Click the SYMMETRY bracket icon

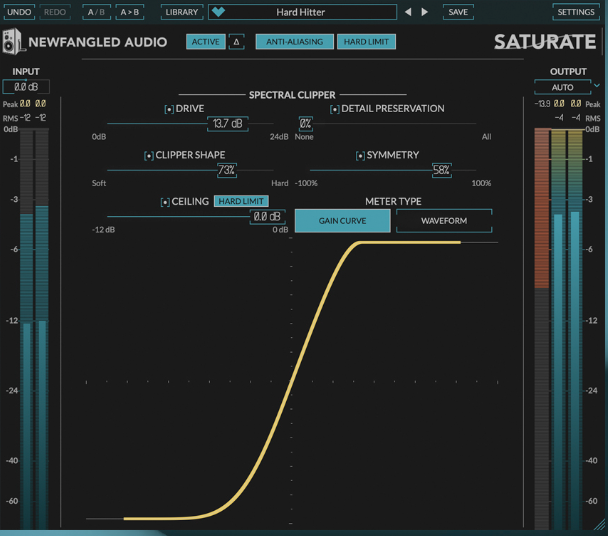pyautogui.click(x=360, y=156)
